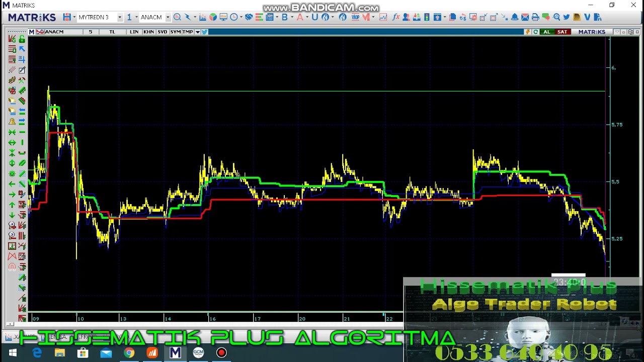Image resolution: width=644 pixels, height=362 pixels.
Task: Click the clock icon in toolbar
Action: click(233, 17)
